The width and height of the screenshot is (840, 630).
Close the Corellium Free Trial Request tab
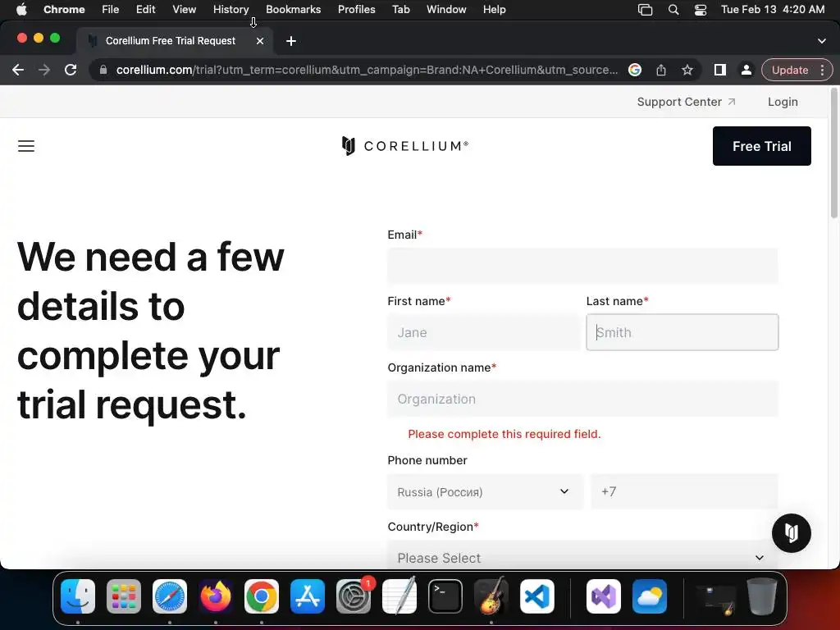(x=260, y=41)
